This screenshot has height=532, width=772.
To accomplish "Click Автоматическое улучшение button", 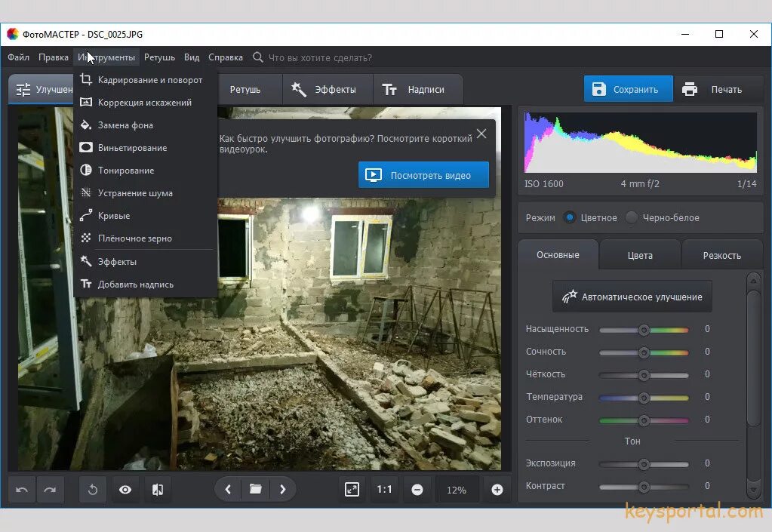I will click(x=632, y=297).
